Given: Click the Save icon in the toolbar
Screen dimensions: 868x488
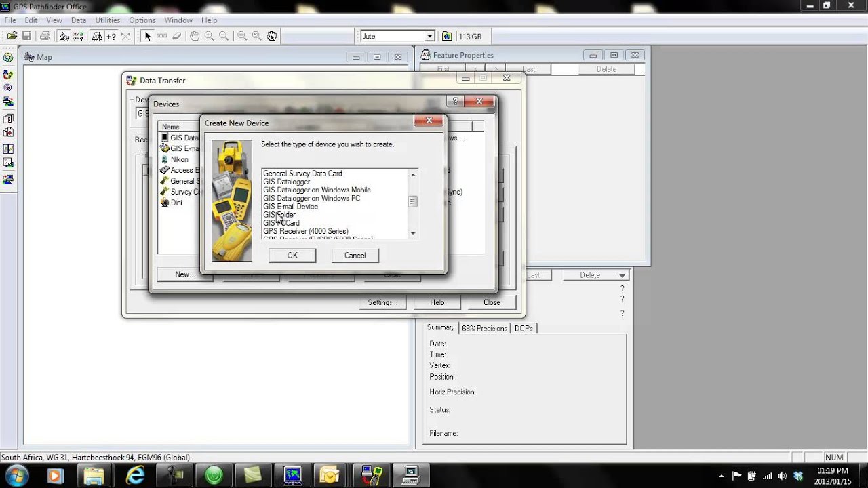Looking at the screenshot, I should tap(27, 36).
